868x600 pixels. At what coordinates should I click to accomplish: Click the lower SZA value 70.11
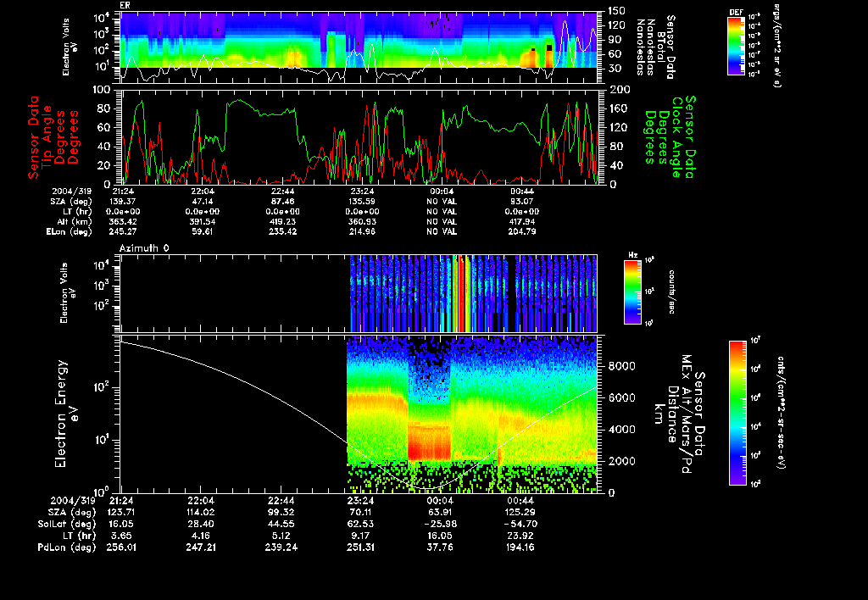360,512
